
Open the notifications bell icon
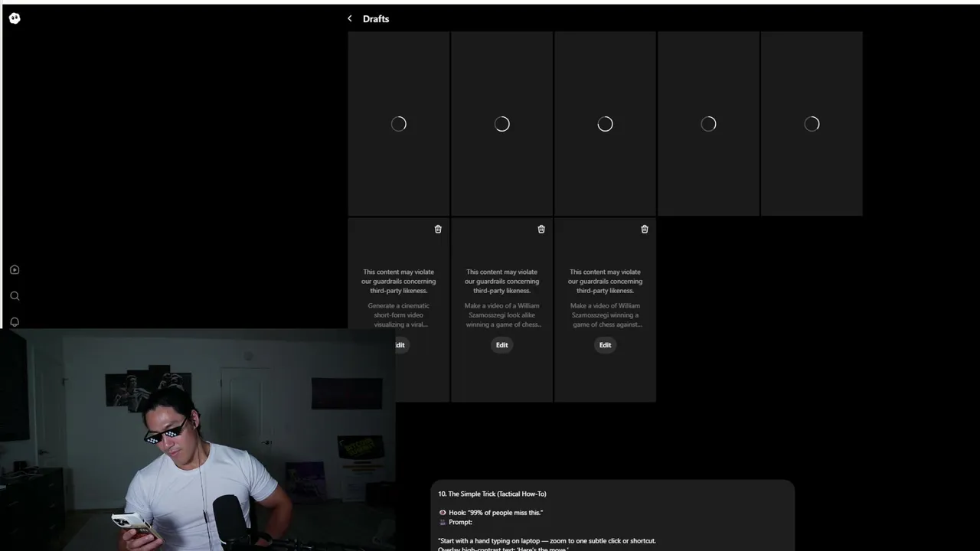(x=15, y=321)
